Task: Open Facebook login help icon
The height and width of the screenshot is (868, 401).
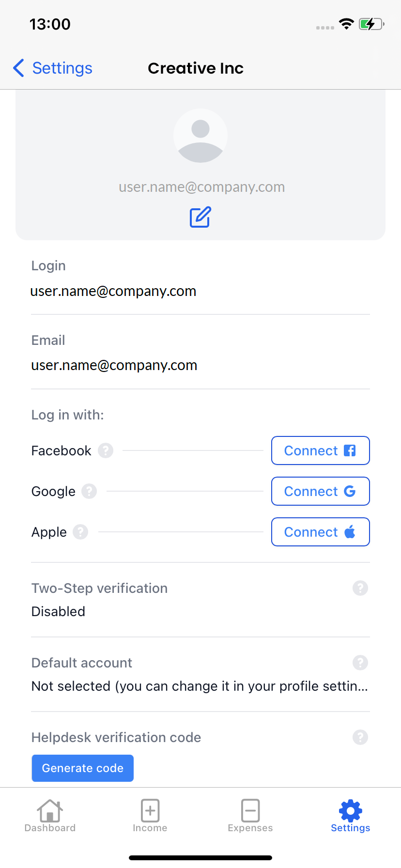Action: point(106,450)
